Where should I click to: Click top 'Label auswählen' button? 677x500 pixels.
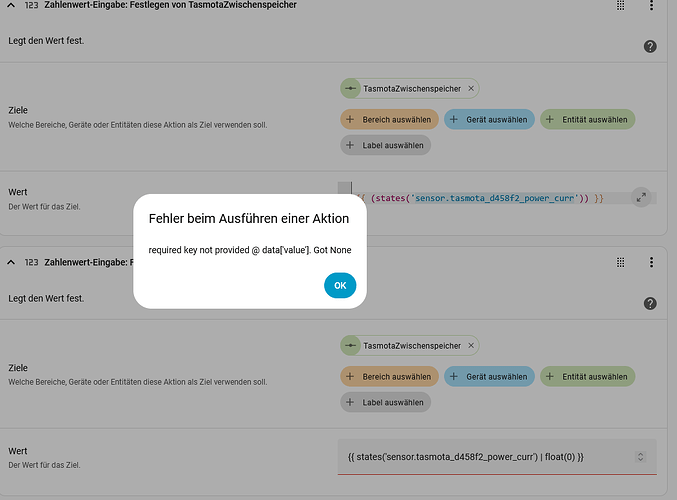pyautogui.click(x=386, y=145)
